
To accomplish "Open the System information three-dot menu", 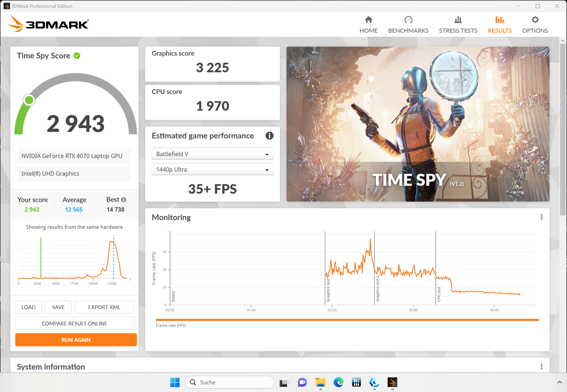I will coord(542,367).
